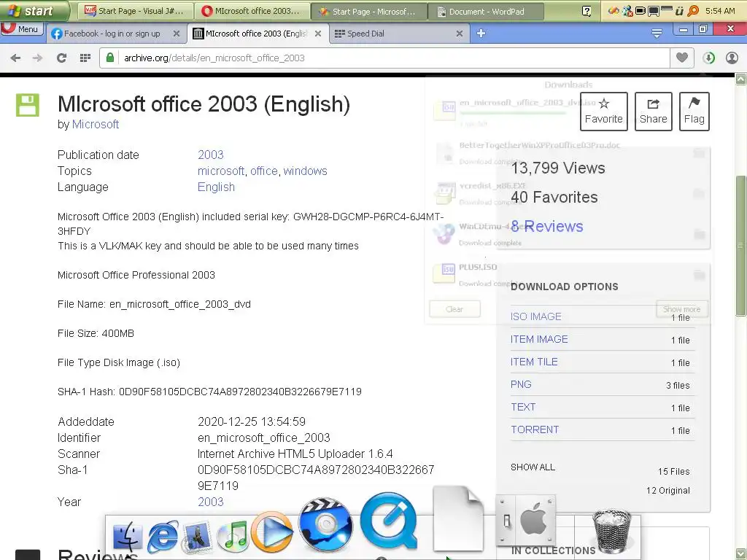Switch to Start Page - Visual J# taskbar item
Screen dimensions: 747x560
[134, 11]
